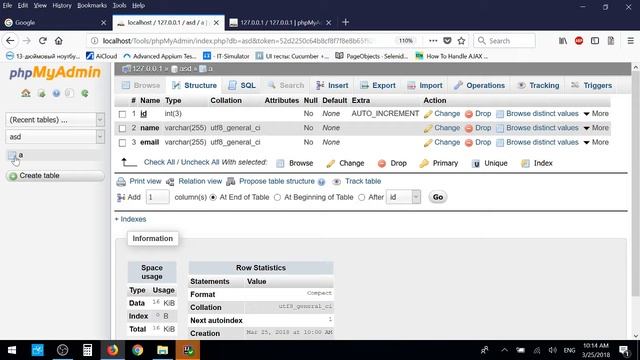Open the Operations tab
This screenshot has width=640, height=360.
click(479, 85)
